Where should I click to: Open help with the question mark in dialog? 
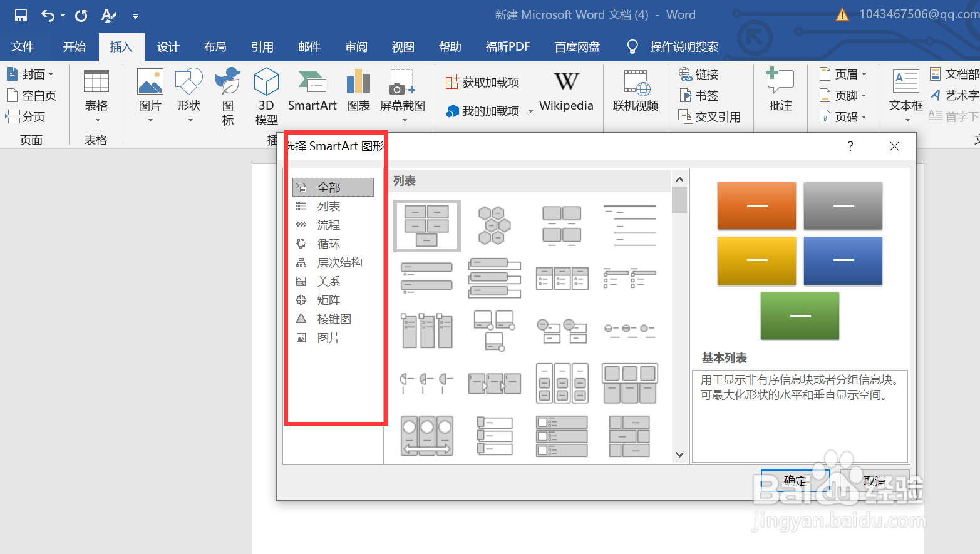(x=850, y=146)
